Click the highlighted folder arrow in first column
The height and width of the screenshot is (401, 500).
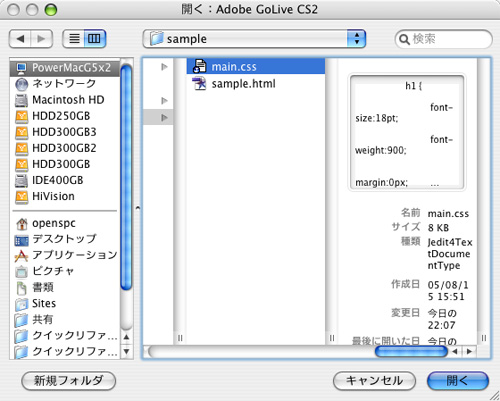(x=164, y=117)
